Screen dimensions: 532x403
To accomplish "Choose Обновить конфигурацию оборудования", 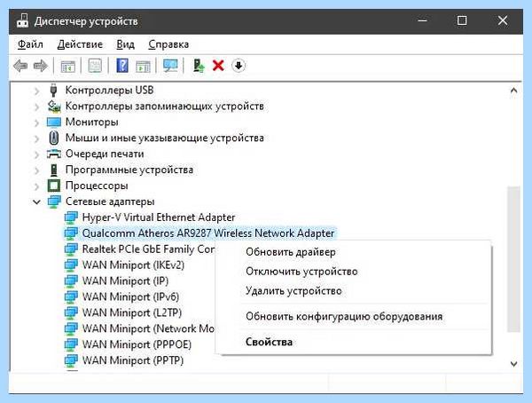I will [344, 316].
